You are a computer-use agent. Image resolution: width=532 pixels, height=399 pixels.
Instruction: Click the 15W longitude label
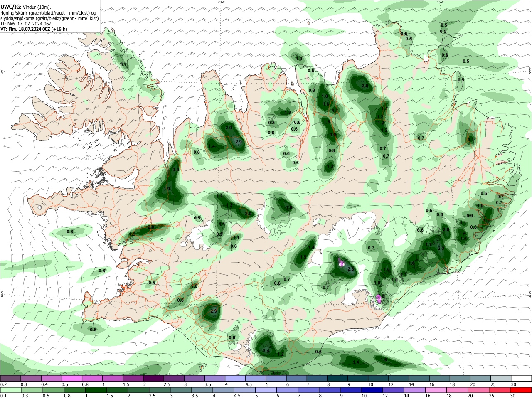pos(440,2)
